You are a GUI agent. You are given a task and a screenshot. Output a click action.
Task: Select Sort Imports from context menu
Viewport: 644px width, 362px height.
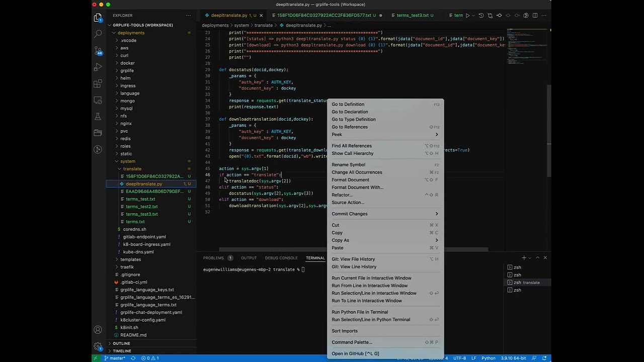tap(385, 331)
